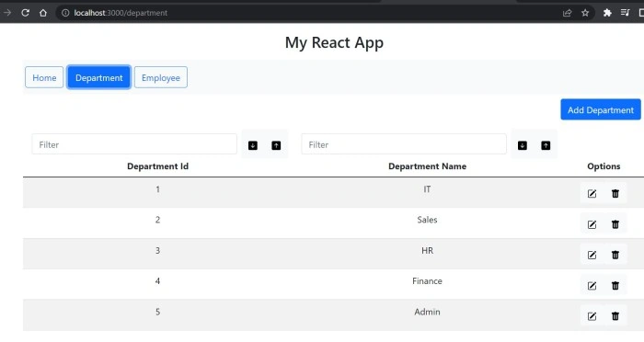Screen dimensions: 644x342
Task: Sort Department Name column descending arrow
Action: click(x=523, y=145)
